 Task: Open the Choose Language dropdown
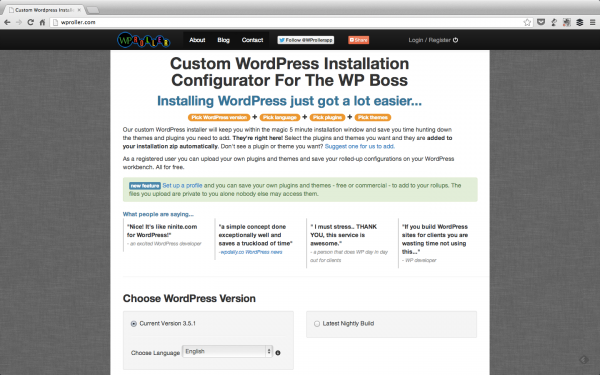(x=227, y=351)
